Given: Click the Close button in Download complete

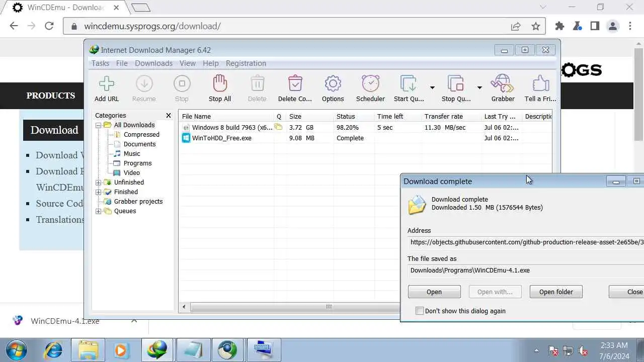Looking at the screenshot, I should point(626,292).
